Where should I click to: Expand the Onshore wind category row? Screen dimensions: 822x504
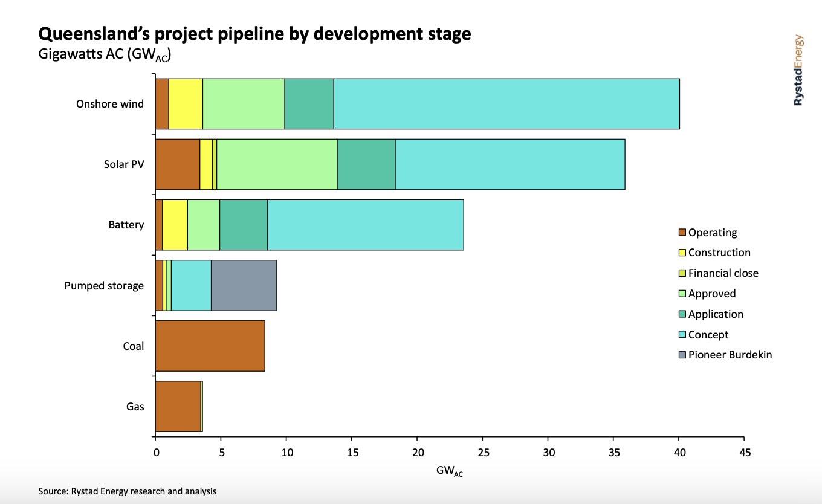coord(110,104)
